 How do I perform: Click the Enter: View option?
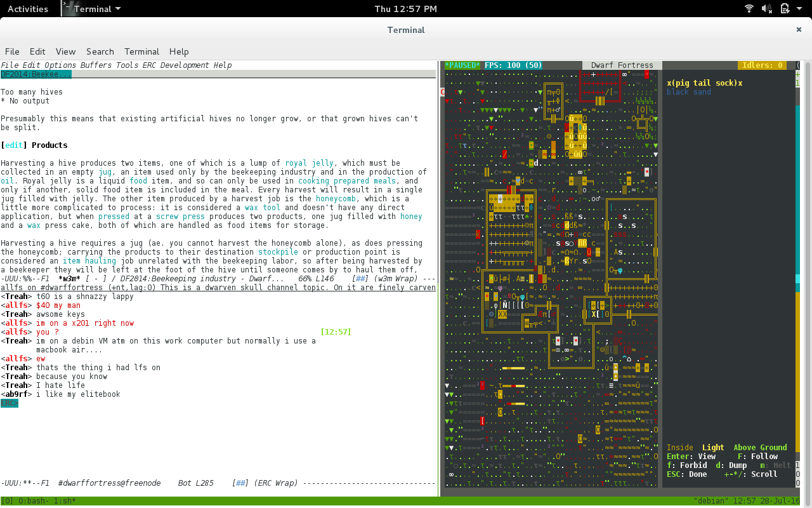691,457
